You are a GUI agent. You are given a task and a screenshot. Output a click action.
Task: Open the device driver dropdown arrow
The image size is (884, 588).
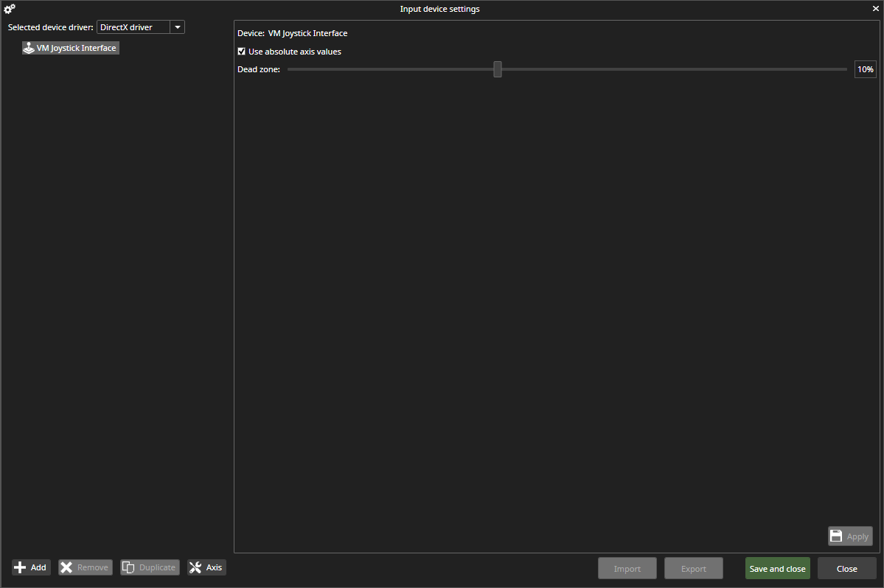(178, 27)
